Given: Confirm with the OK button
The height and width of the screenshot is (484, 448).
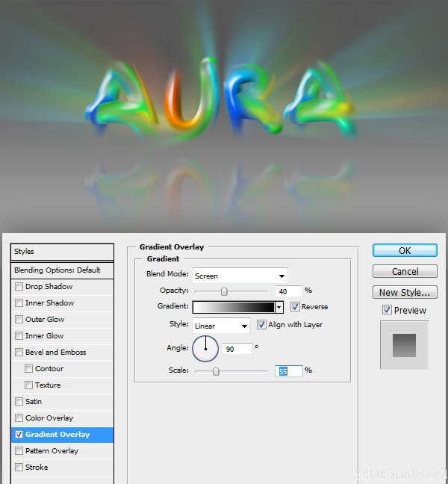Looking at the screenshot, I should [405, 250].
